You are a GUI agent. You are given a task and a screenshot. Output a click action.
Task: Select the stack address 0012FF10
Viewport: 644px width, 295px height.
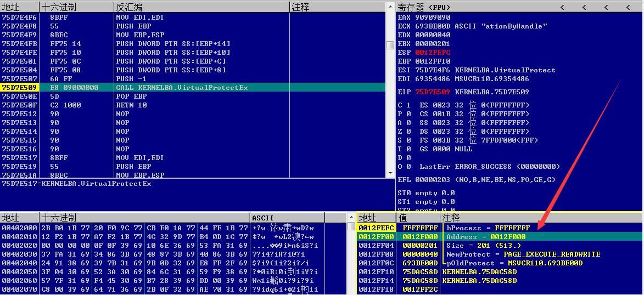pos(376,272)
